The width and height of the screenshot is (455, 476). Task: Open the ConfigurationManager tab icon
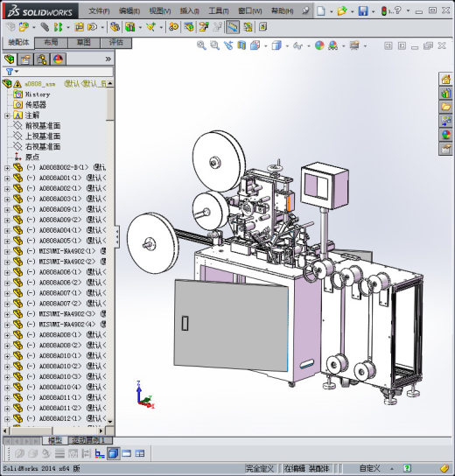(42, 59)
